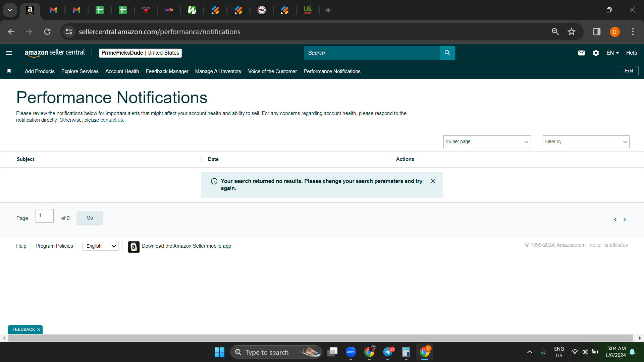Click the bookmark icon in nav bar

point(9,71)
